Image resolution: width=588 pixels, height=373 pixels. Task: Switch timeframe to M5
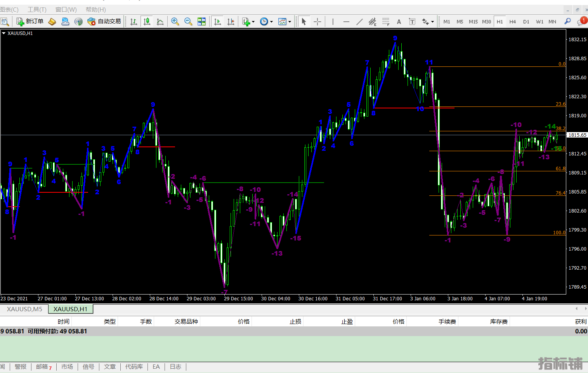tap(460, 21)
